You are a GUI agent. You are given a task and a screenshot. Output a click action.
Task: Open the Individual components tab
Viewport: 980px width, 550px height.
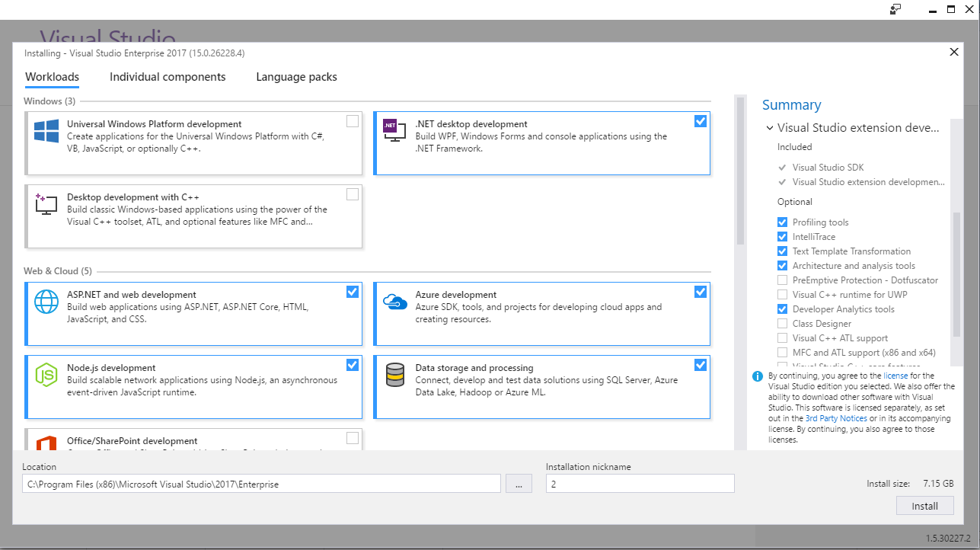(168, 77)
